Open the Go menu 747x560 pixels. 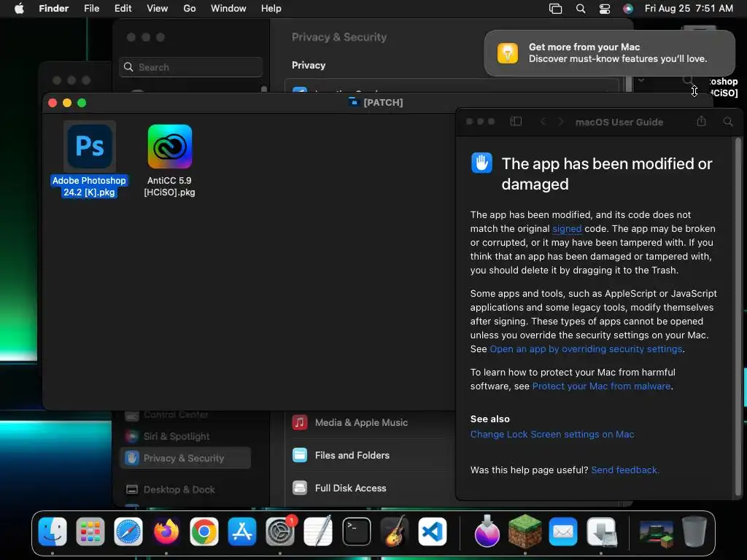click(190, 9)
